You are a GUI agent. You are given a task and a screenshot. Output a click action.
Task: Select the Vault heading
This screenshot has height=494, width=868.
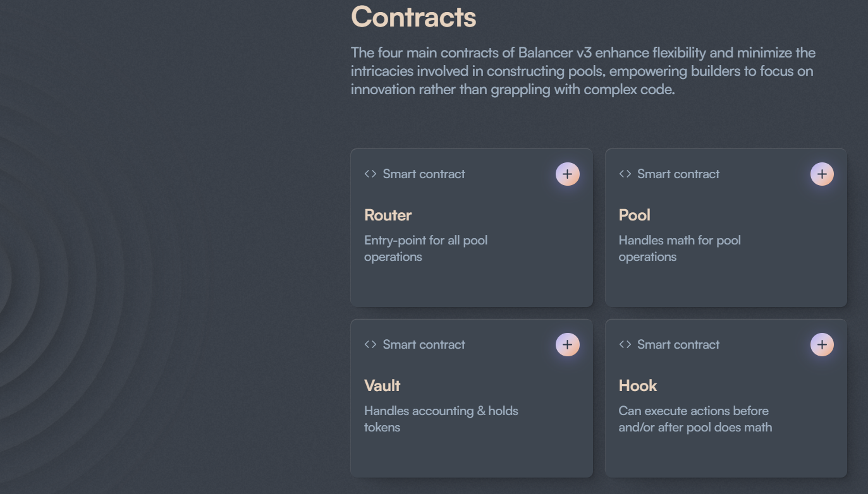tap(382, 385)
